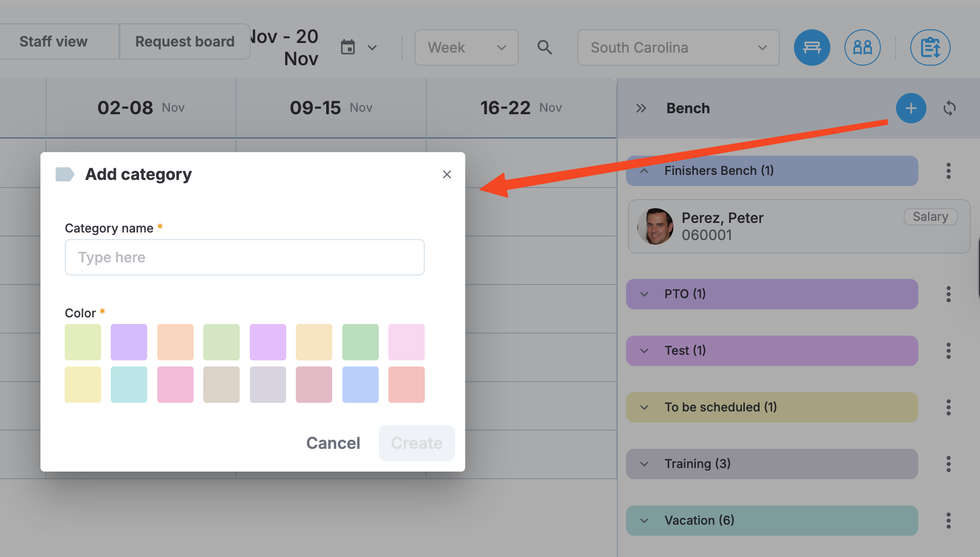Click the clipboard list sort icon
980x557 pixels.
[930, 48]
